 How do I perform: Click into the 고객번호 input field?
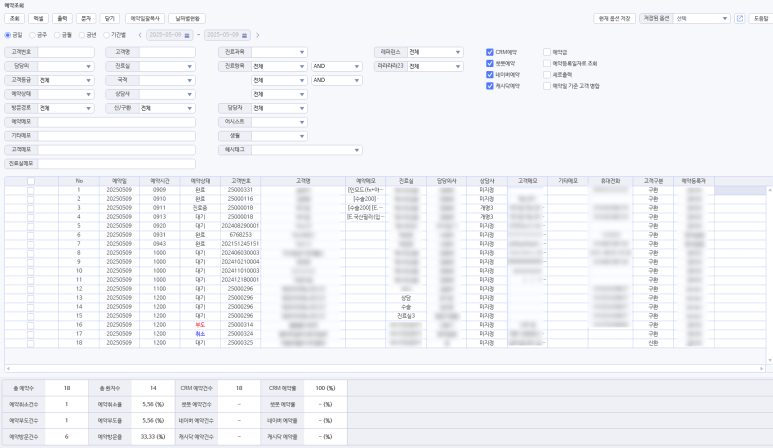[x=66, y=52]
